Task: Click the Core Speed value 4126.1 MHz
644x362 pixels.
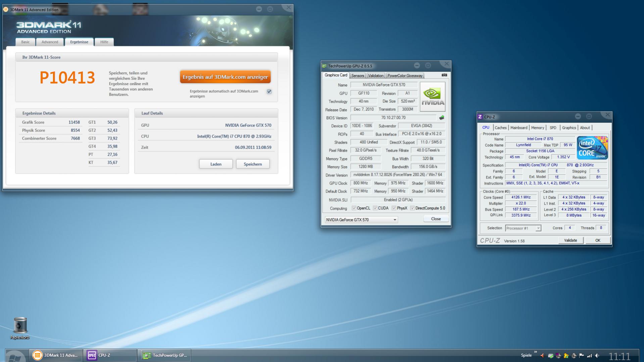Action: pyautogui.click(x=521, y=197)
